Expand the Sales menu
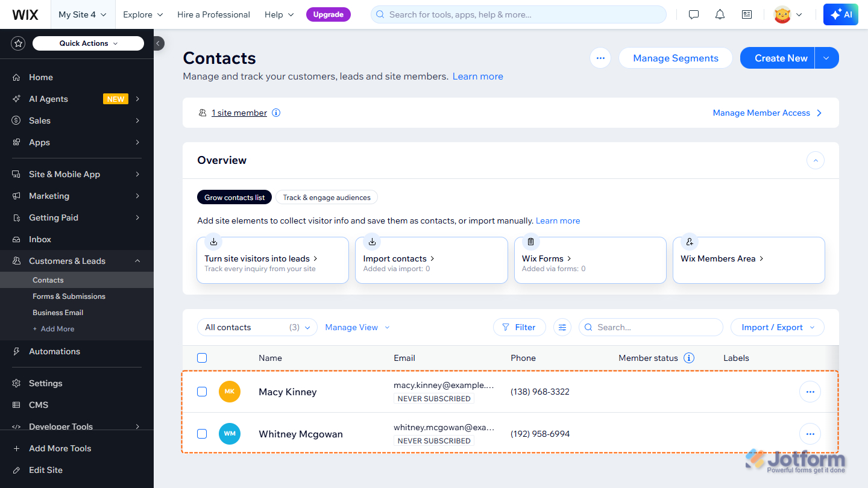This screenshot has width=868, height=488. click(x=77, y=120)
